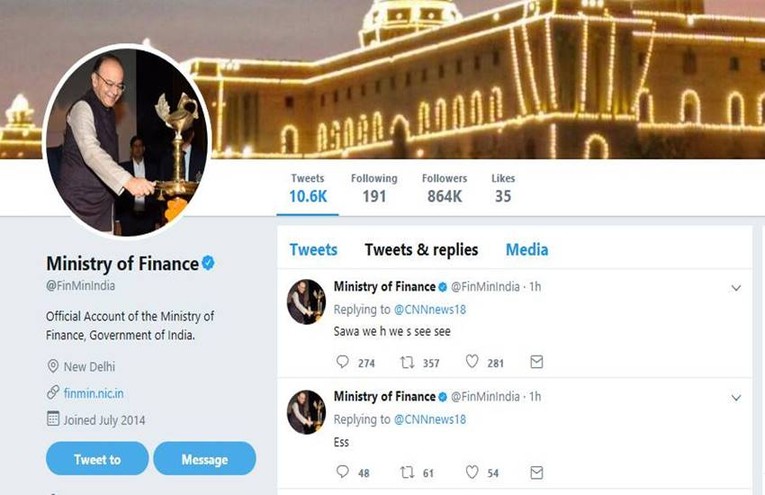Open the finmin.nic.in website link
Viewport: 765px width, 495px height.
(95, 393)
